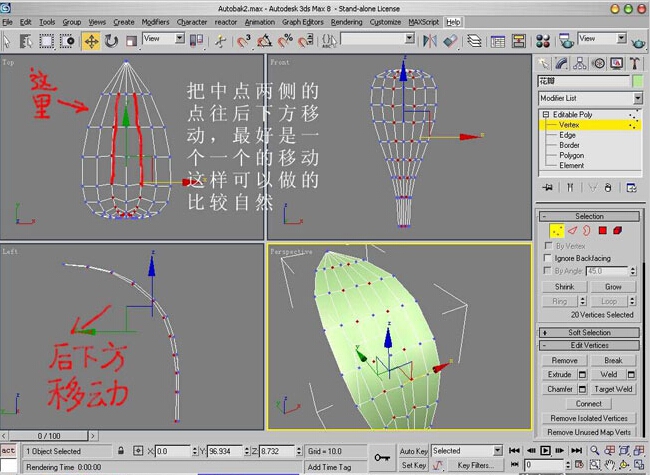650x475 pixels.
Task: Open the Layer Manager
Action: coord(474,41)
